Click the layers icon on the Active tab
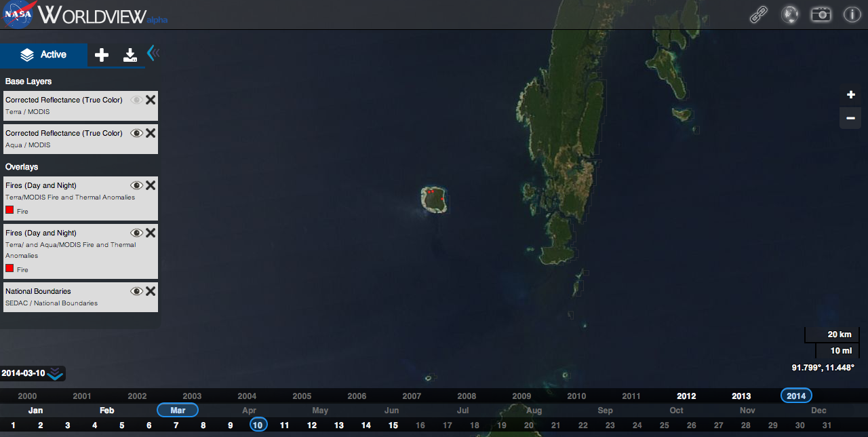 click(x=26, y=54)
